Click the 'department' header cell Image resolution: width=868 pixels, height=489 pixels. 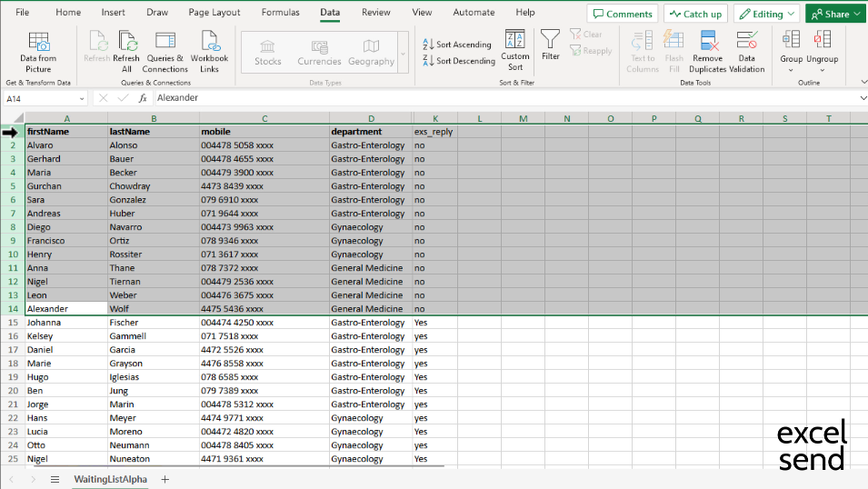(371, 132)
